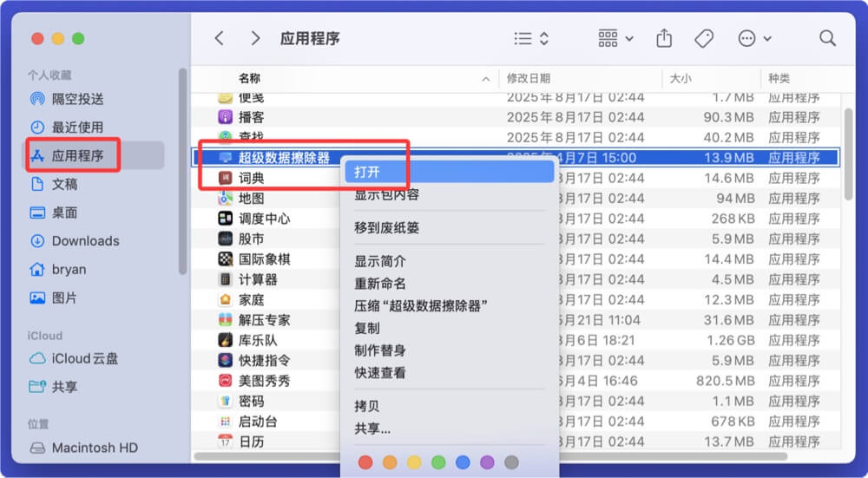This screenshot has height=478, width=868.
Task: Click the vertical scrollbar of file list
Action: pyautogui.click(x=848, y=156)
